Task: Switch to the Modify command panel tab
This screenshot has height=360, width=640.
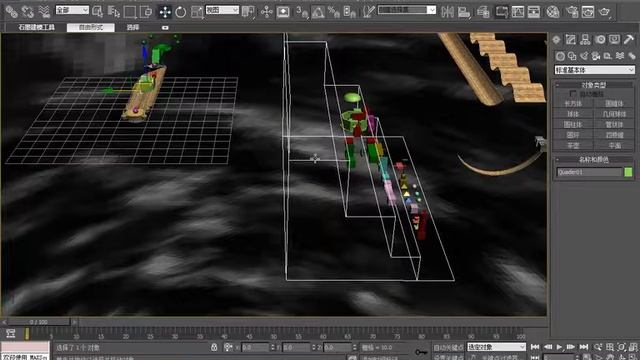Action: click(570, 40)
